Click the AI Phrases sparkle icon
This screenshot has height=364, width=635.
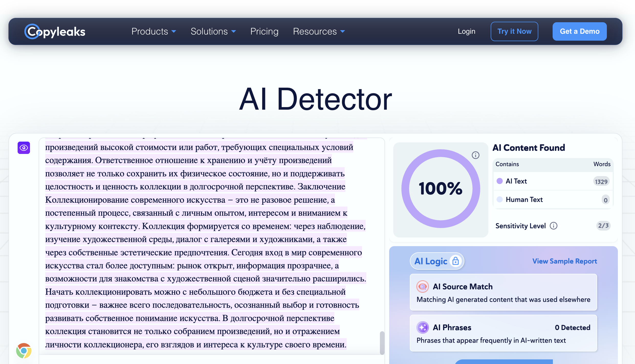click(422, 327)
